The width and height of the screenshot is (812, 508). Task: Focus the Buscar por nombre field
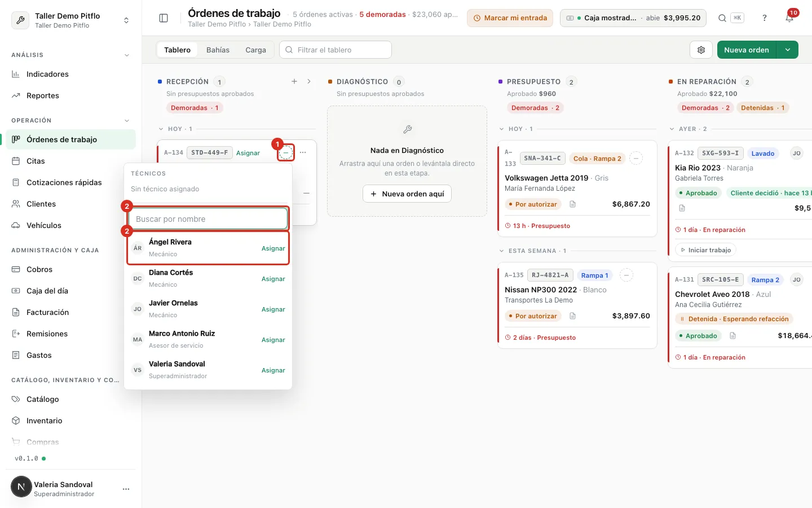pyautogui.click(x=208, y=219)
